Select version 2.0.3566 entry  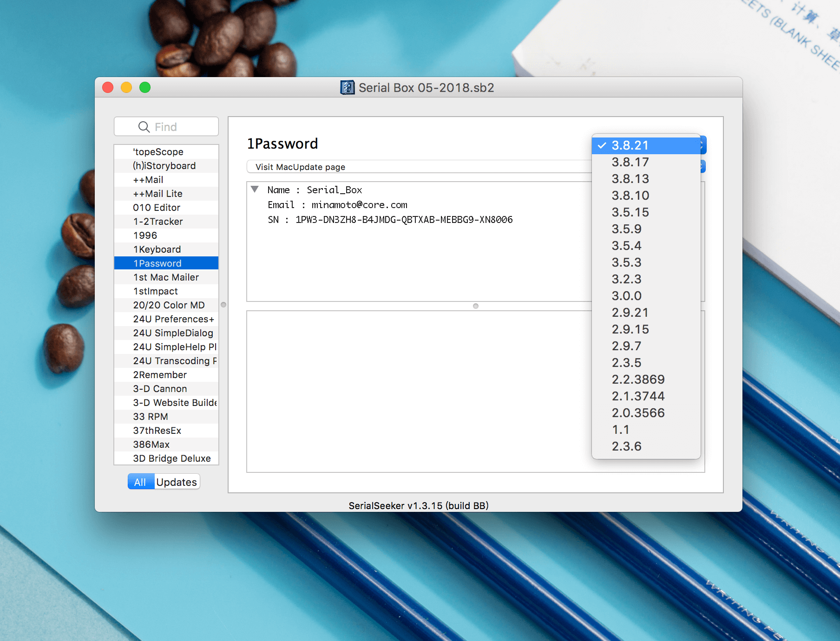[646, 413]
